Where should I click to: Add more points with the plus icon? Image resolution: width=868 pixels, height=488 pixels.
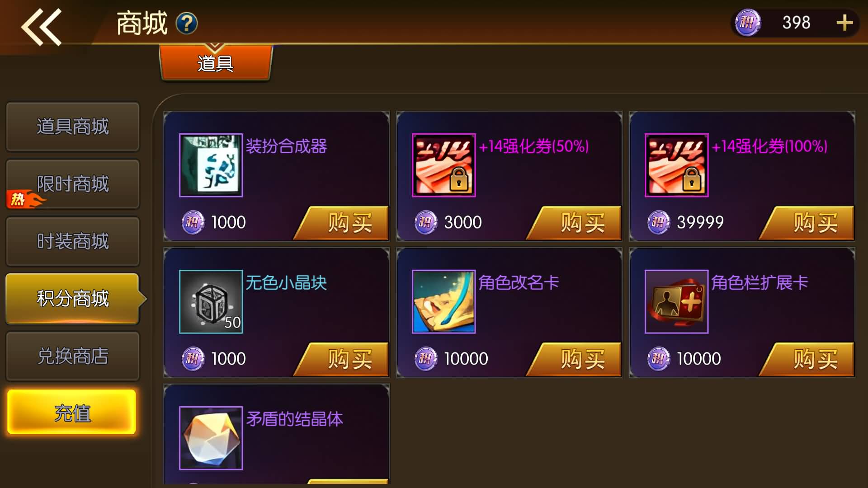844,23
